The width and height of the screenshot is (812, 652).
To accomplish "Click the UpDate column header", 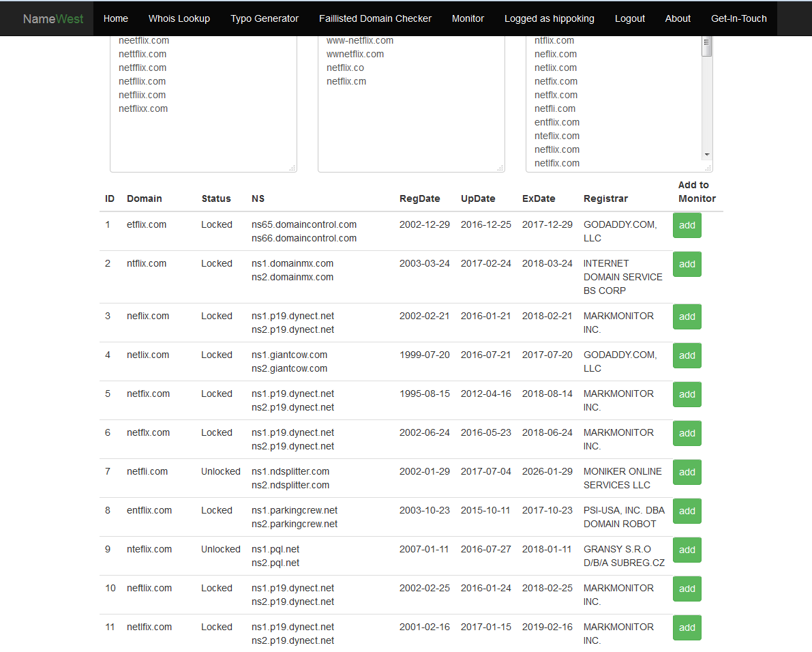I will click(x=478, y=199).
